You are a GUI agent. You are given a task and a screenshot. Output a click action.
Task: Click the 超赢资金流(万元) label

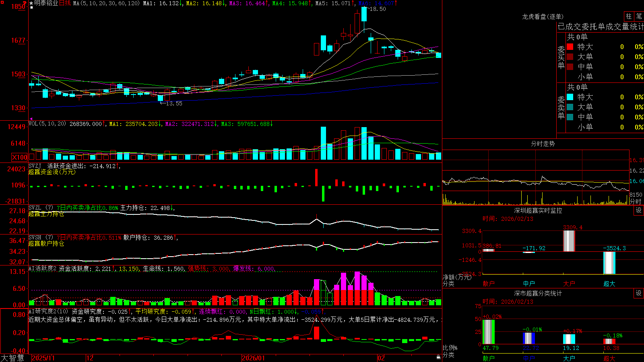pos(52,172)
